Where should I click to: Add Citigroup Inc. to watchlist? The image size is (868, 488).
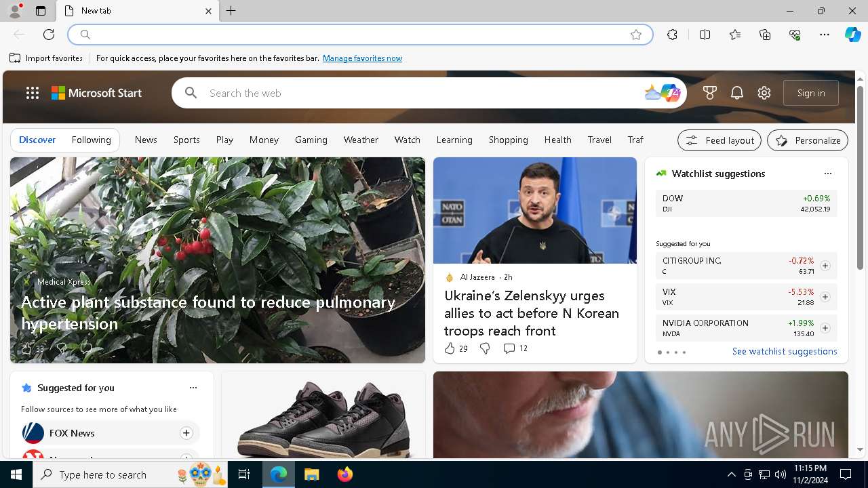pyautogui.click(x=825, y=266)
